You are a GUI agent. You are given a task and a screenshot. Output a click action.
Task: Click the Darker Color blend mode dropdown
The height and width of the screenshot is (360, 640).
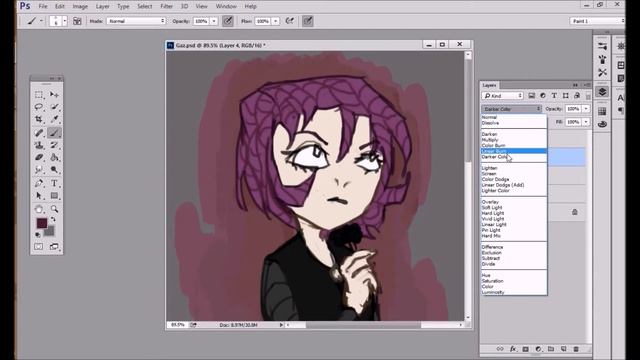tap(512, 109)
